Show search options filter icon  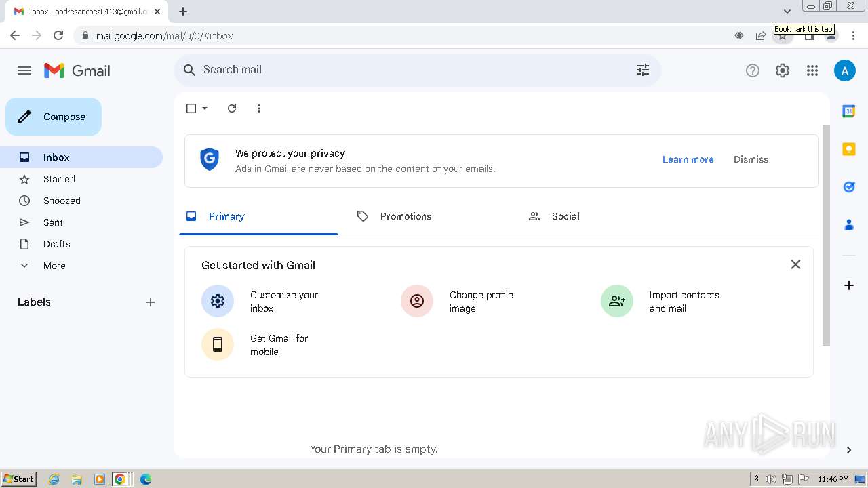(643, 70)
